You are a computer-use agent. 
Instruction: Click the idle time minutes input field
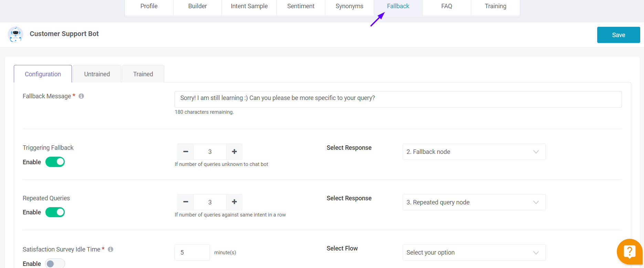click(x=192, y=253)
